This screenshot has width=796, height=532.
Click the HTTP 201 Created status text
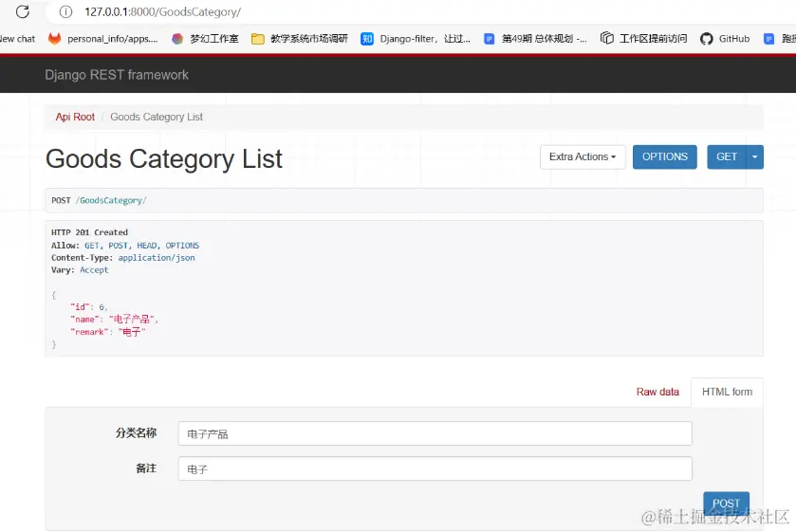[89, 232]
